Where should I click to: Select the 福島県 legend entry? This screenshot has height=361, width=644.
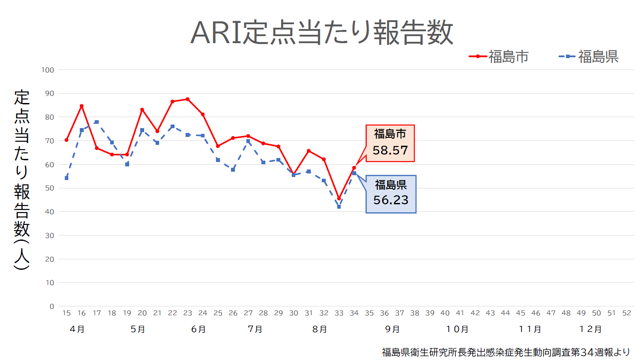click(588, 56)
